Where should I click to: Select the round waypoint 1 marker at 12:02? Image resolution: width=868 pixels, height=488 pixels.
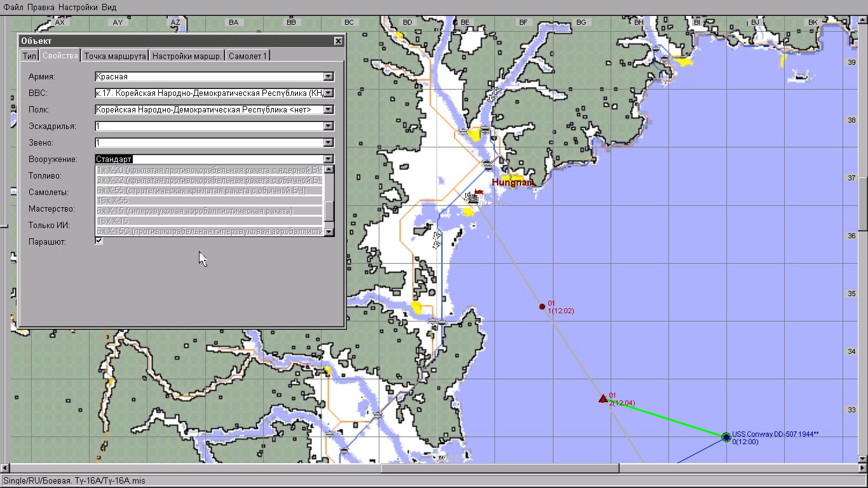tap(542, 306)
